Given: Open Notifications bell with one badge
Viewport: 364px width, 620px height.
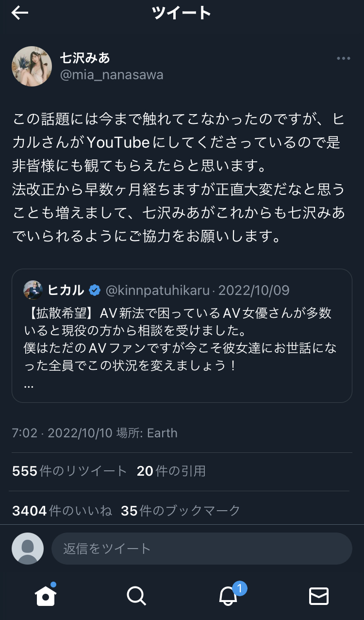Looking at the screenshot, I should click(x=228, y=595).
